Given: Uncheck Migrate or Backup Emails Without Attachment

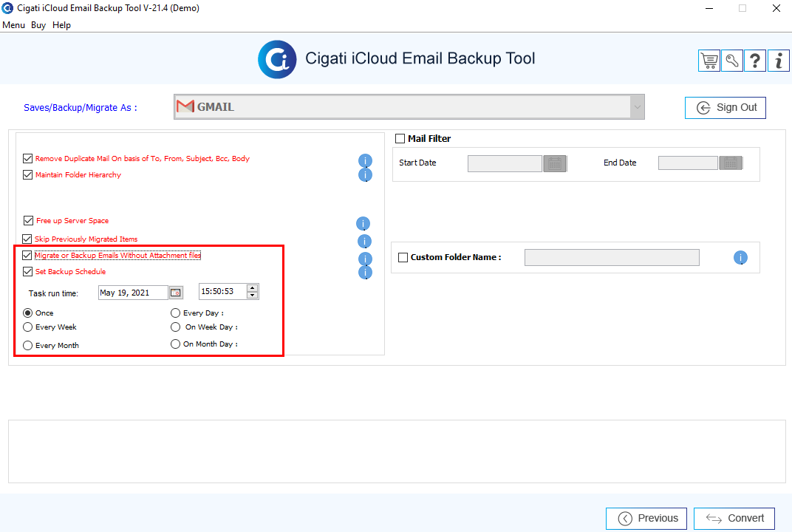Looking at the screenshot, I should click(27, 256).
